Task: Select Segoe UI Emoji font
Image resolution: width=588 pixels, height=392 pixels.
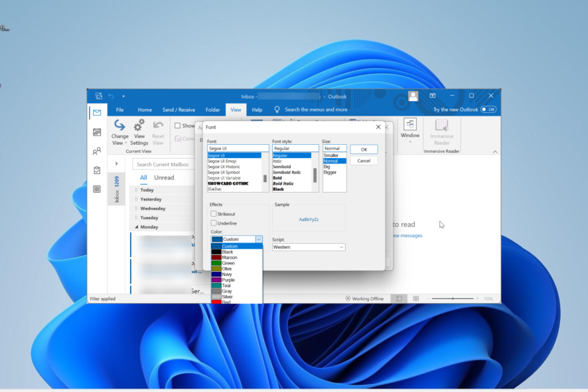Action: click(234, 161)
